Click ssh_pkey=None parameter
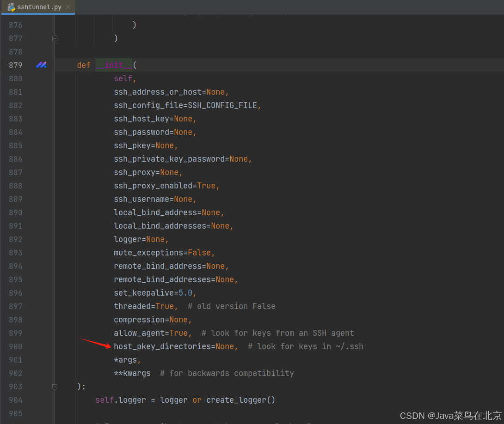This screenshot has width=504, height=424. pyautogui.click(x=144, y=145)
